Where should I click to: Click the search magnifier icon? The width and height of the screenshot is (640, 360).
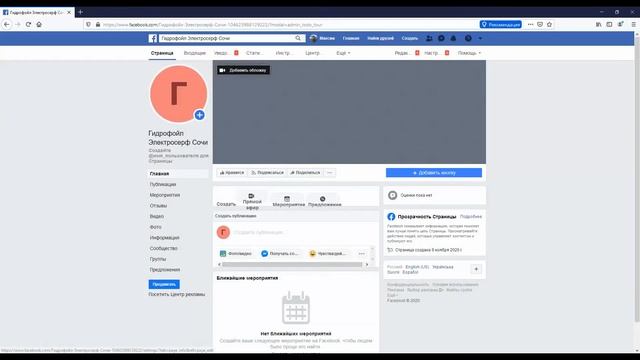(x=298, y=38)
